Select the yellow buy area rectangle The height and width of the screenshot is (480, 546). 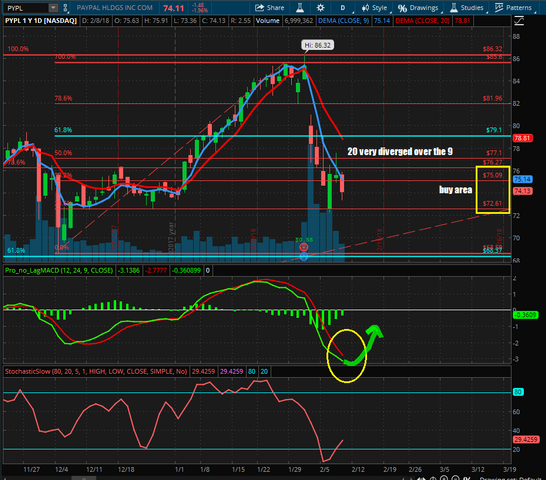click(x=493, y=189)
